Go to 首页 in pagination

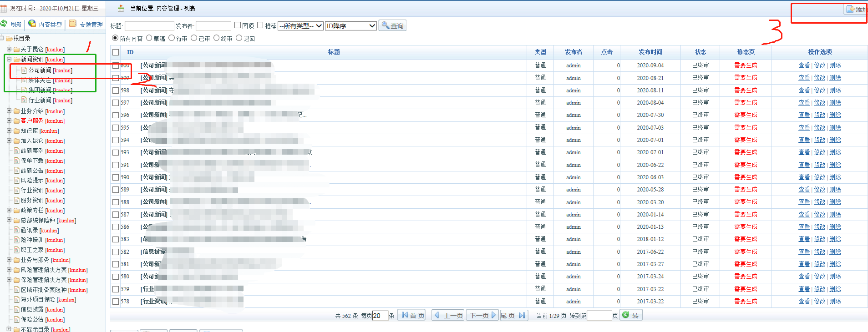(x=411, y=315)
